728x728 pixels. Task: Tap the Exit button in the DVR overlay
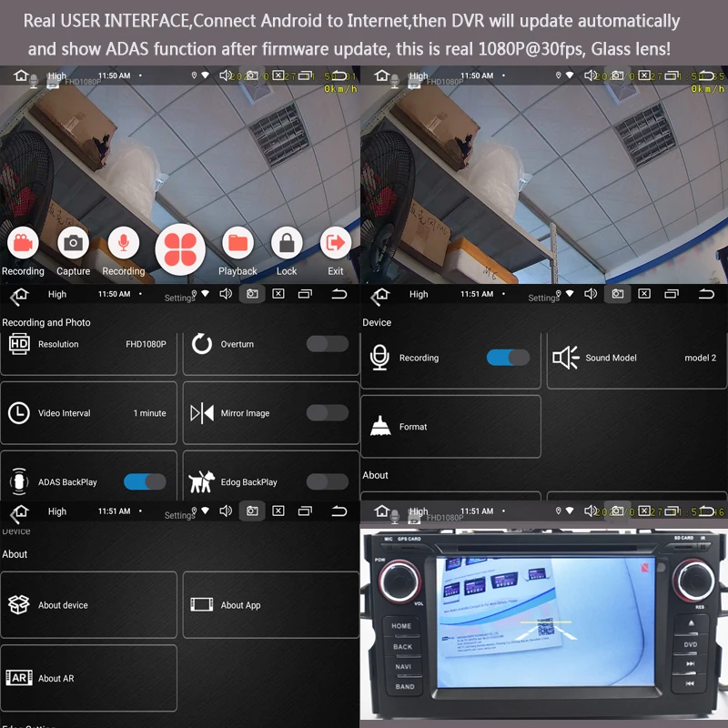335,243
